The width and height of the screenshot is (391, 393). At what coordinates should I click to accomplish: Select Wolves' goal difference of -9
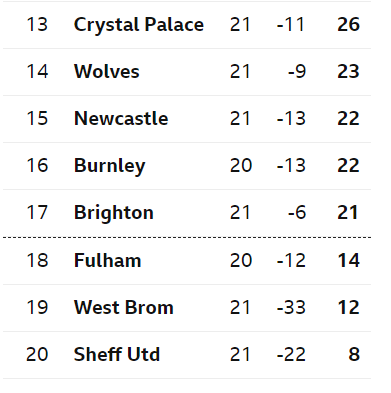tap(297, 72)
